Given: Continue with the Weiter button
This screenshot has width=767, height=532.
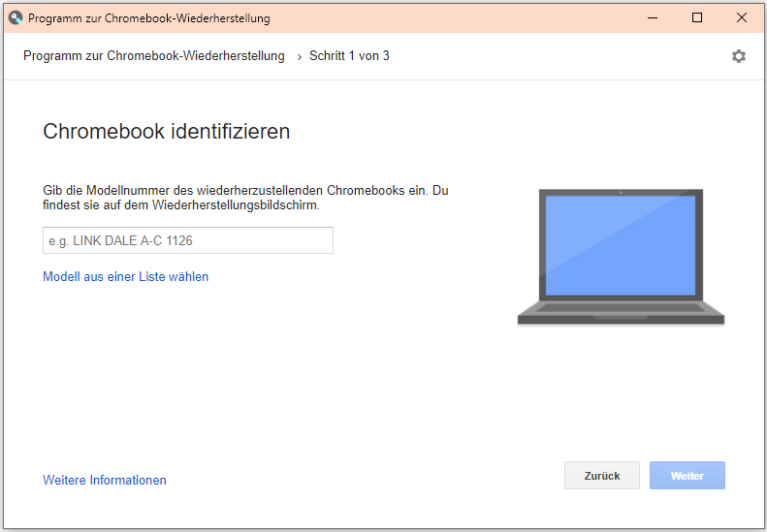Looking at the screenshot, I should [687, 475].
